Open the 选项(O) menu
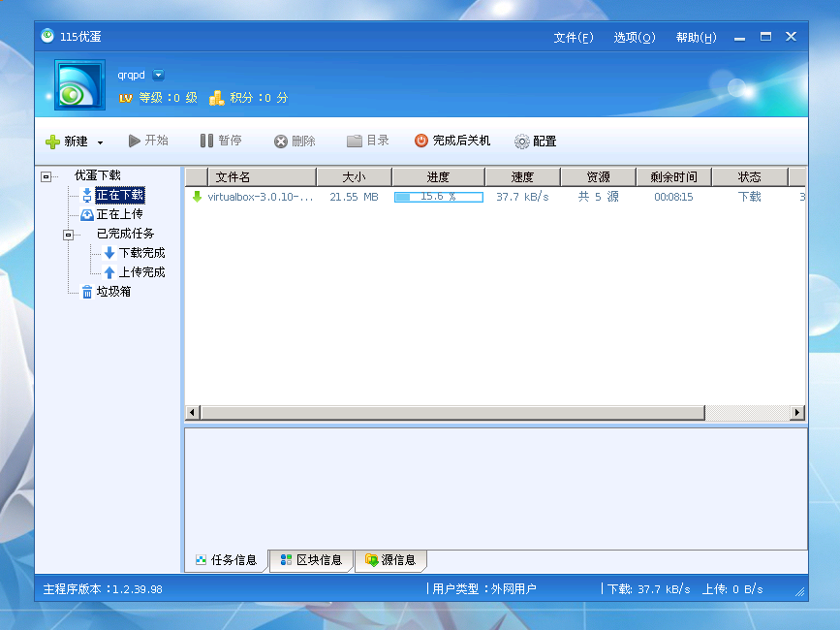 (635, 38)
